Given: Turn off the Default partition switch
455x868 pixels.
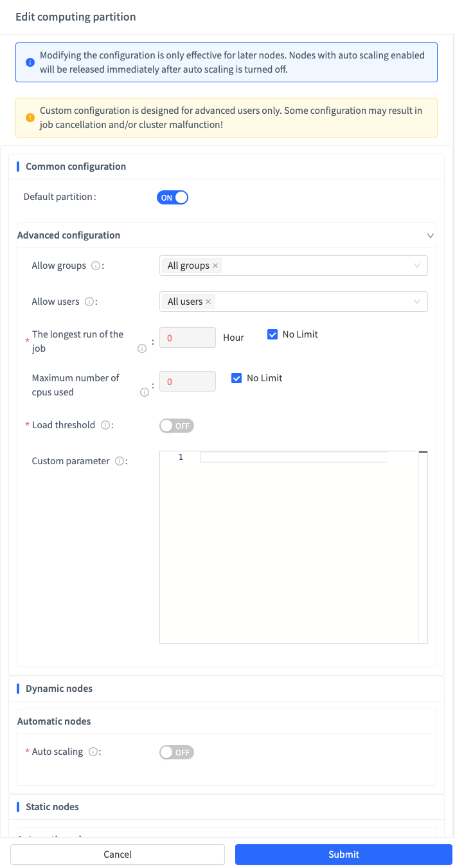Looking at the screenshot, I should (172, 197).
